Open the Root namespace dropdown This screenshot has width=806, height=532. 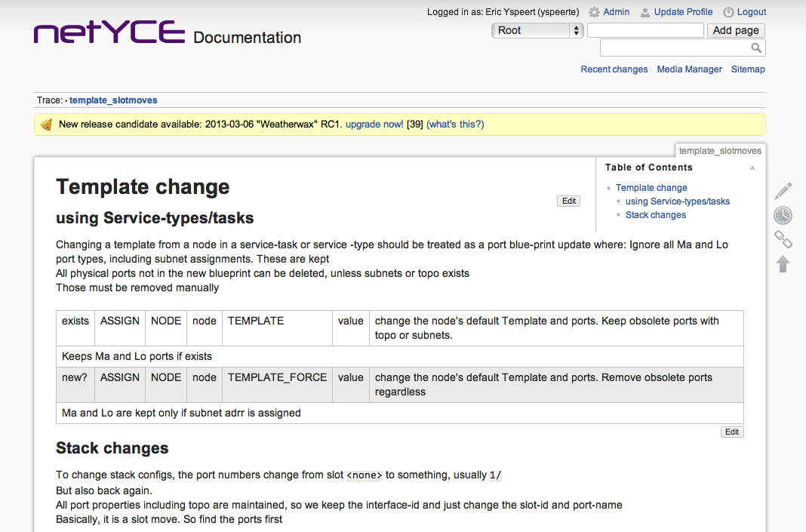tap(537, 30)
